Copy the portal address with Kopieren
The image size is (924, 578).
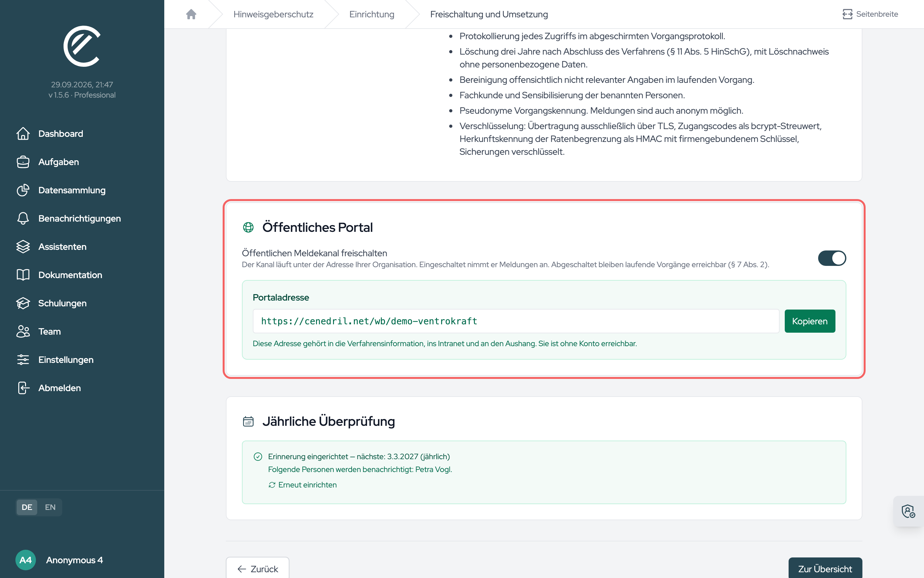810,321
